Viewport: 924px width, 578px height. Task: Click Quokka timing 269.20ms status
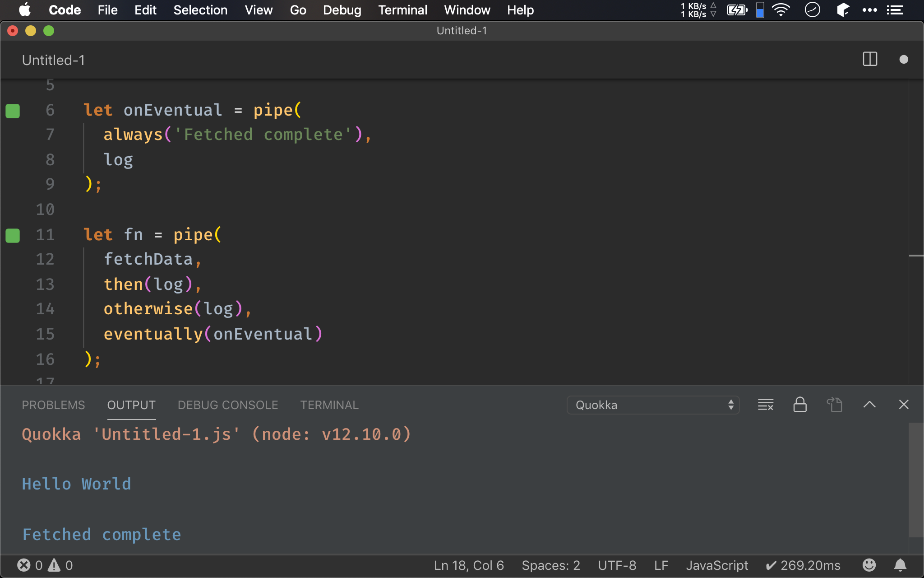pyautogui.click(x=803, y=565)
